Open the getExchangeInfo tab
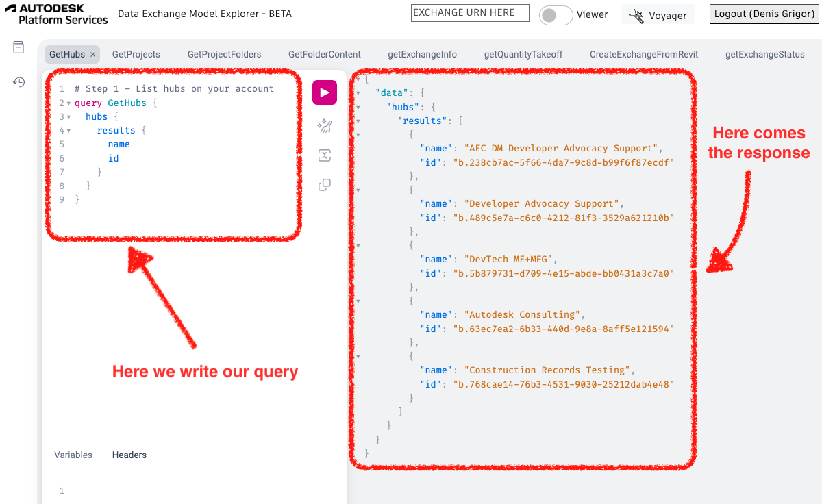Screen dimensions: 822x504 pos(422,55)
